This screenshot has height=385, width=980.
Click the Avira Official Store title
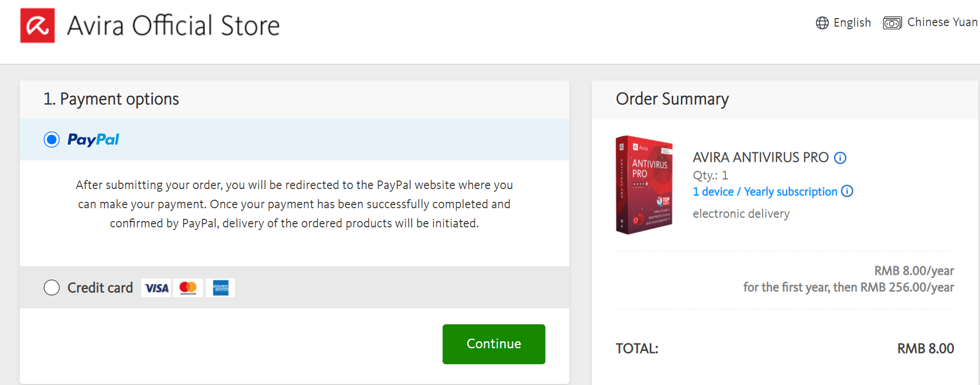173,26
